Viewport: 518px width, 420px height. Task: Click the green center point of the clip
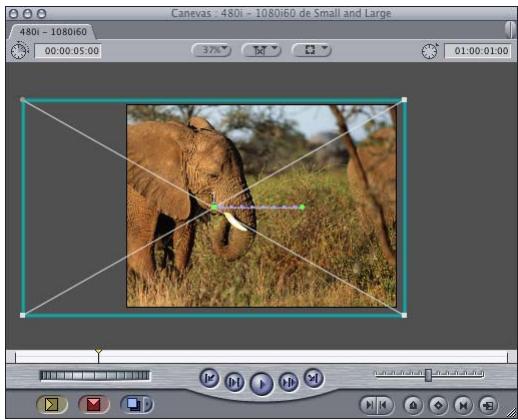214,207
